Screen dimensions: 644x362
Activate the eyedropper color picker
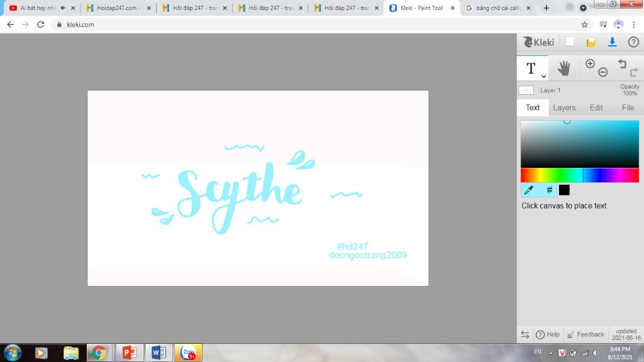528,190
